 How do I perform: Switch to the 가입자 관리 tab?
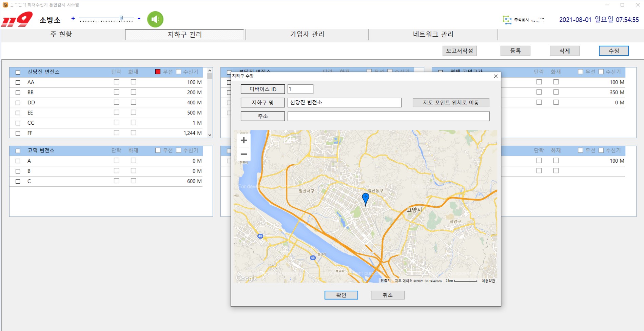coord(307,34)
